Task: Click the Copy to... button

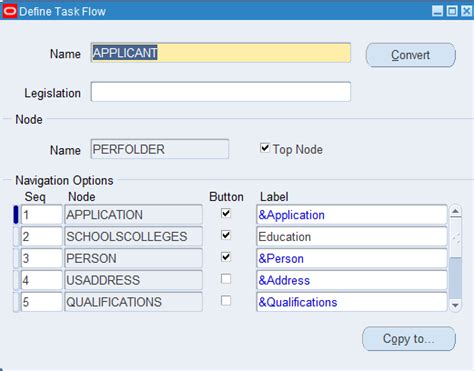Action: point(409,339)
